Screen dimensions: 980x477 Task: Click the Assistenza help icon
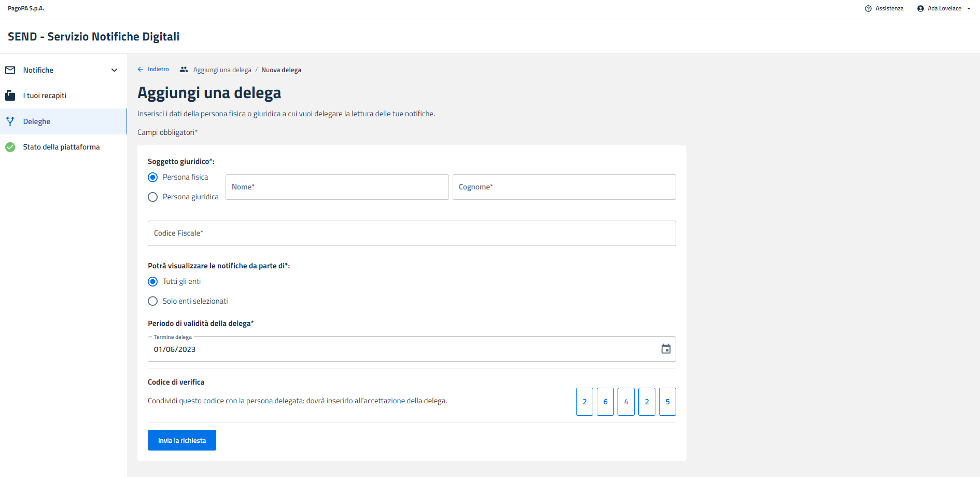868,9
